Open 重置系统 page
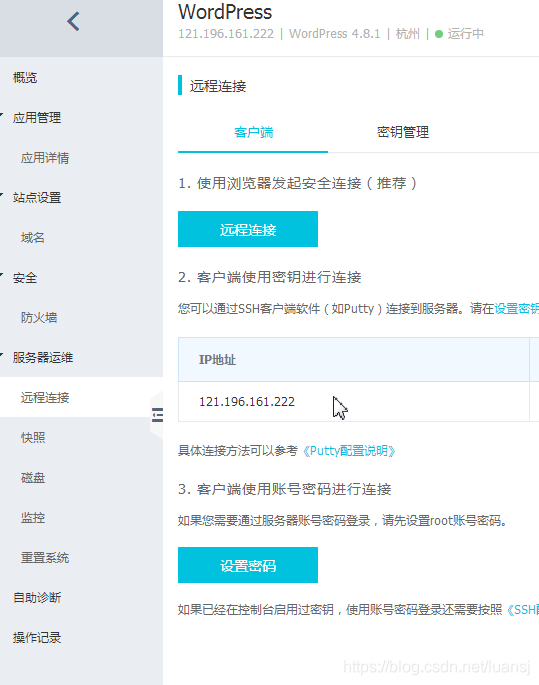Image resolution: width=539 pixels, height=685 pixels. 45,557
